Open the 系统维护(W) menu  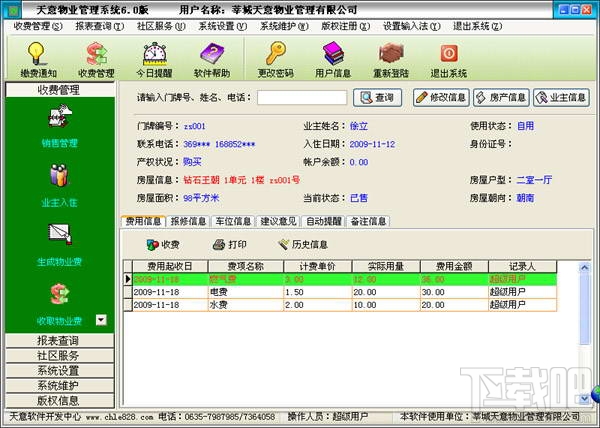click(x=284, y=26)
